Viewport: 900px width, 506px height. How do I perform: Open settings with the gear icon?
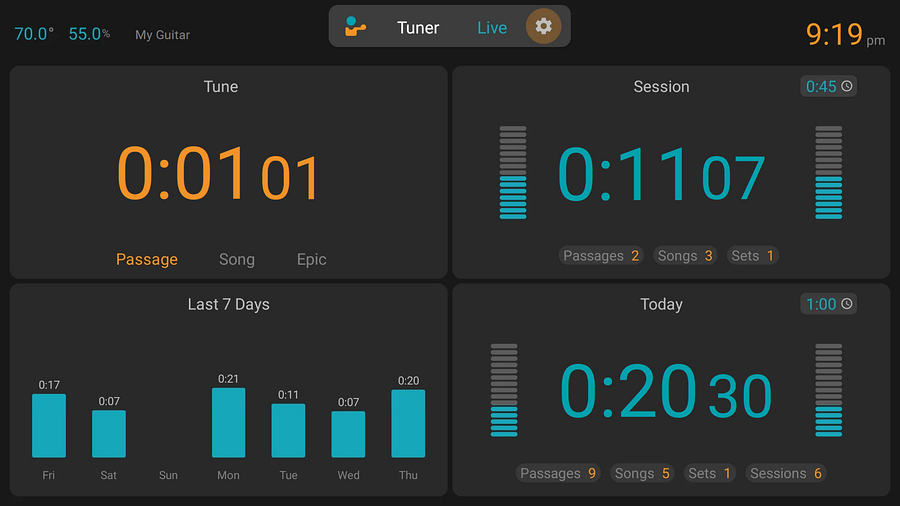pyautogui.click(x=543, y=26)
